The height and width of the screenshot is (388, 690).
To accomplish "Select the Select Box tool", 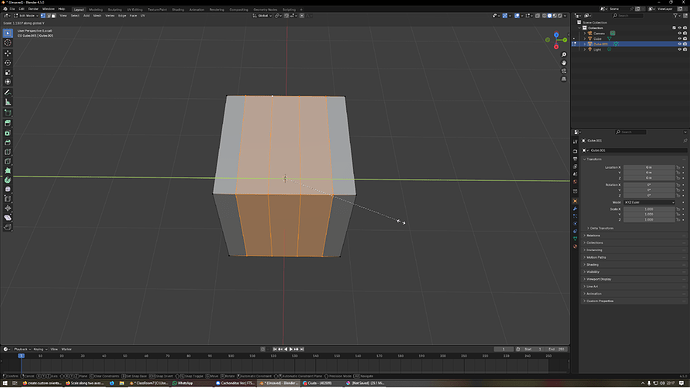I will click(x=7, y=33).
